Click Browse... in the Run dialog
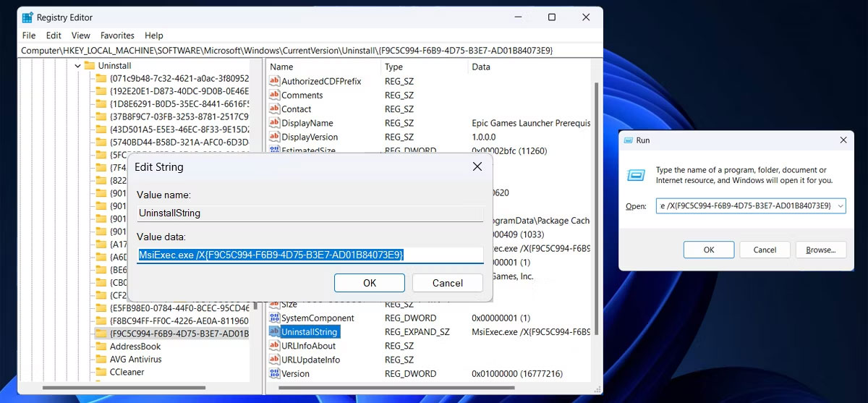Screen dimensions: 868x403 (820, 250)
